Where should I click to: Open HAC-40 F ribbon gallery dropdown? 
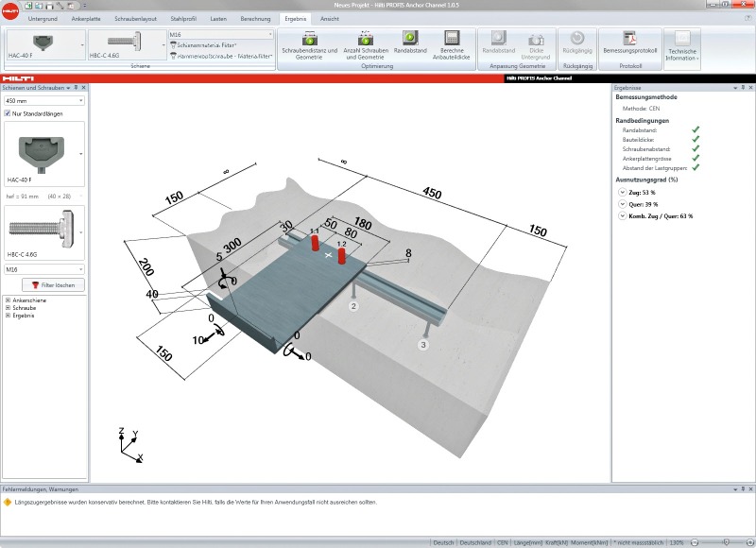82,44
